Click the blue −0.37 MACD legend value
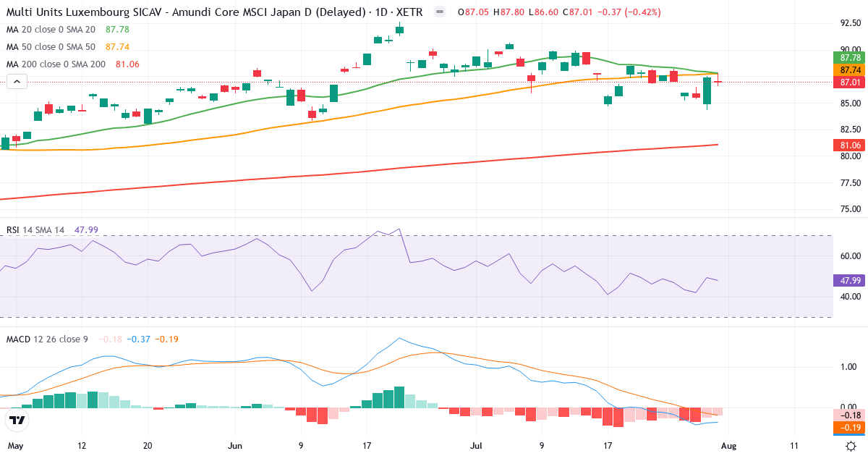 point(138,339)
